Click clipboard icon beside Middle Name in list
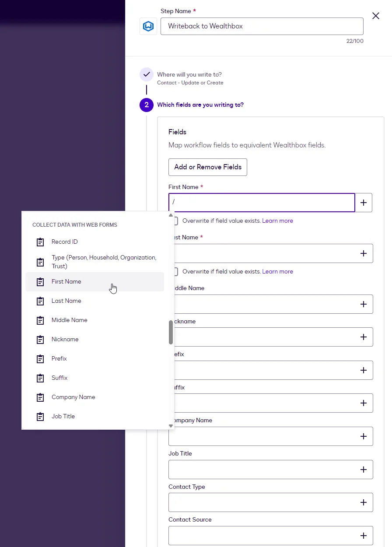 tap(40, 320)
